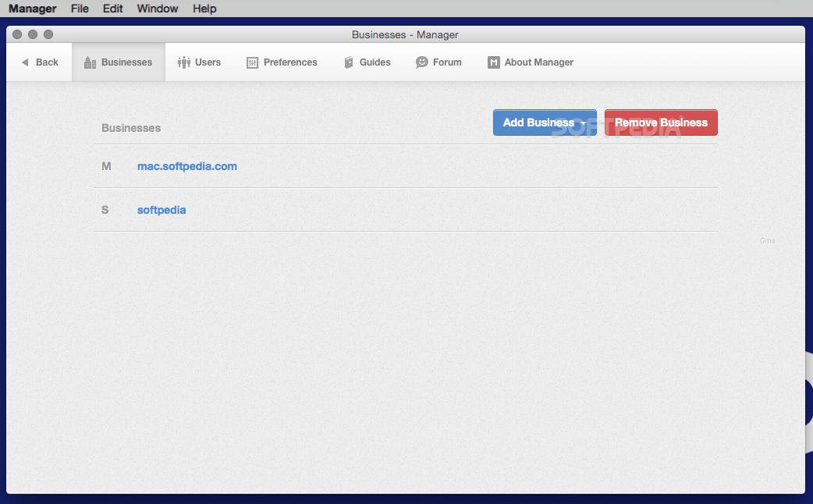Select the S letter of softpedia row

[105, 210]
